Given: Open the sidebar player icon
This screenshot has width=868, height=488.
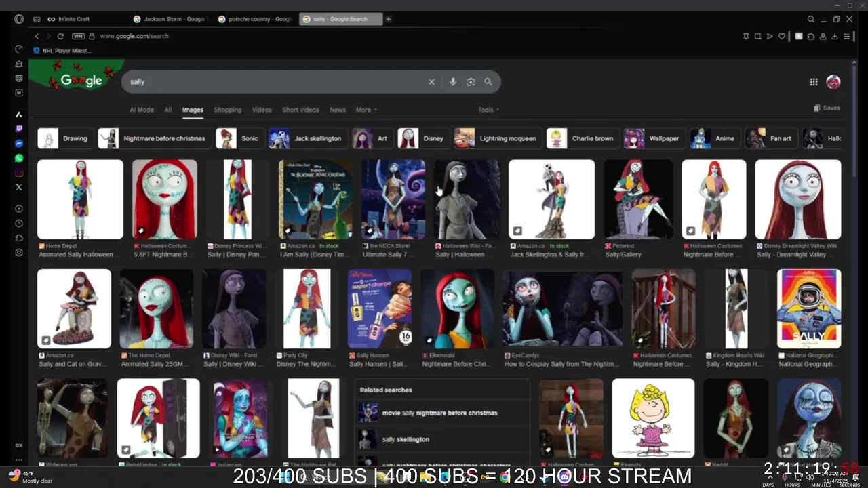Looking at the screenshot, I should (19, 209).
